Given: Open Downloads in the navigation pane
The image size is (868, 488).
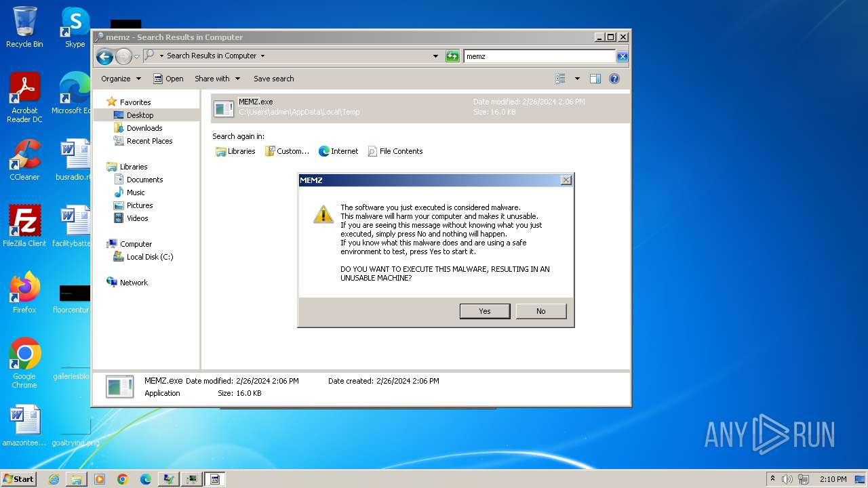Looking at the screenshot, I should 144,128.
